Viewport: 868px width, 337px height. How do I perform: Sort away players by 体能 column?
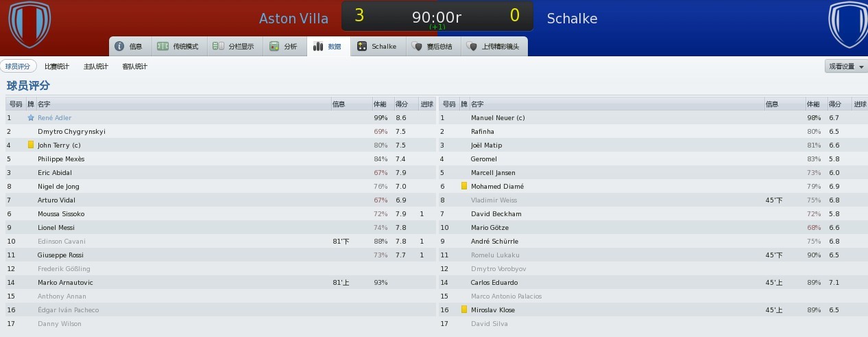[813, 104]
